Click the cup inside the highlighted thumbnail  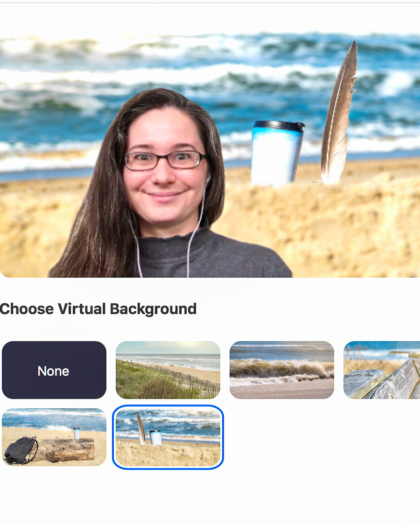tap(155, 437)
